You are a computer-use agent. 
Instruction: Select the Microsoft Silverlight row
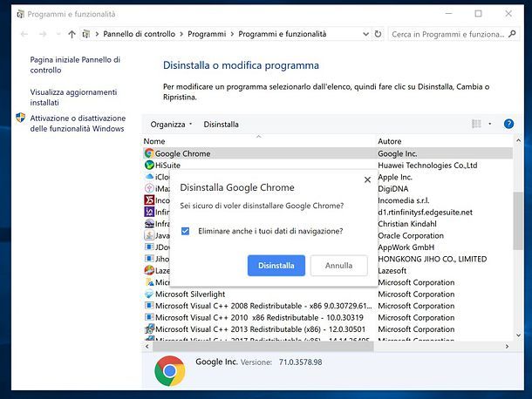[328, 294]
